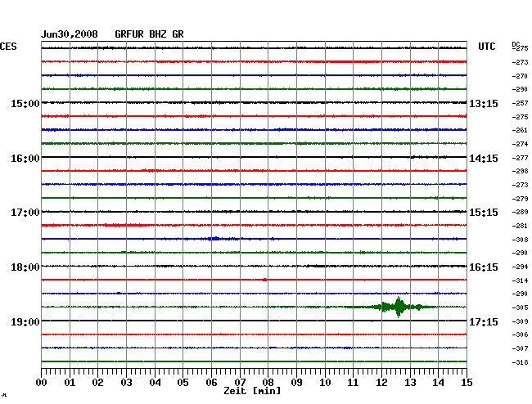532x404 pixels.
Task: Click the DC offset value -307
Action: click(x=520, y=348)
